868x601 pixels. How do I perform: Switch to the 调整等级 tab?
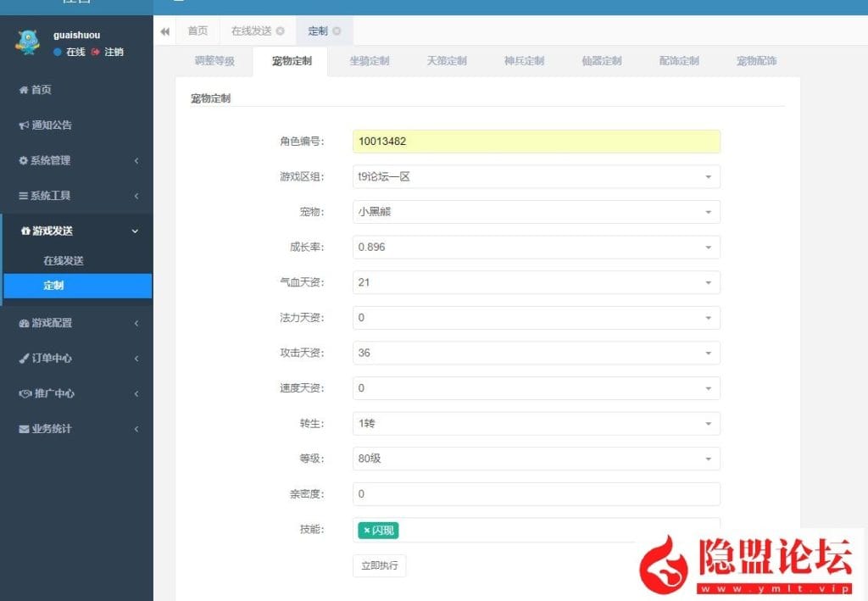[214, 61]
